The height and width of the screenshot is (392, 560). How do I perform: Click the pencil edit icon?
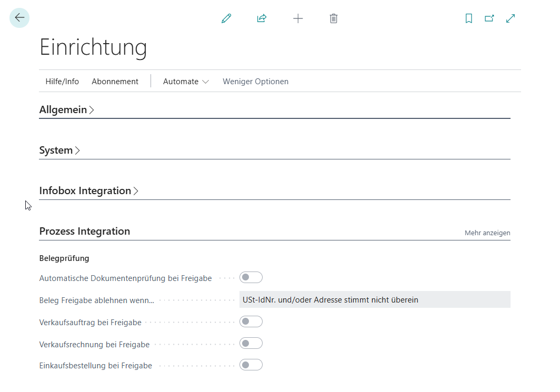226,18
